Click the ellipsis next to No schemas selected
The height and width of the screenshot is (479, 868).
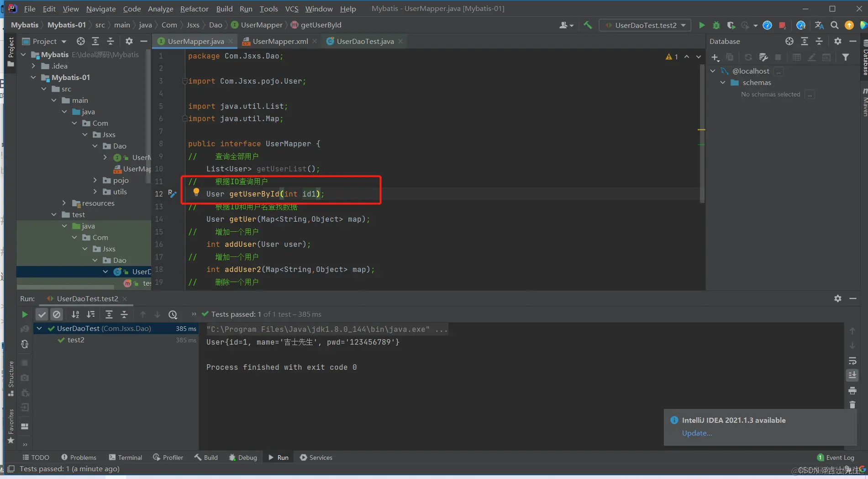coord(810,95)
